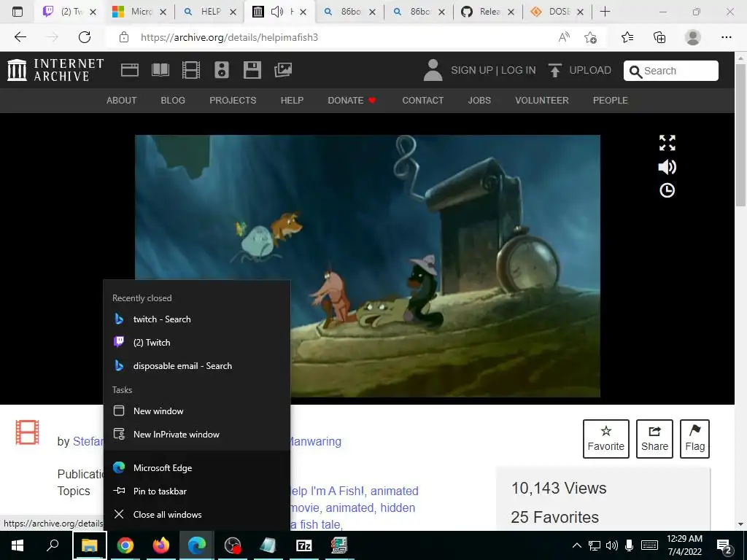
Task: Click the Read aloud icon in address bar
Action: 564,37
